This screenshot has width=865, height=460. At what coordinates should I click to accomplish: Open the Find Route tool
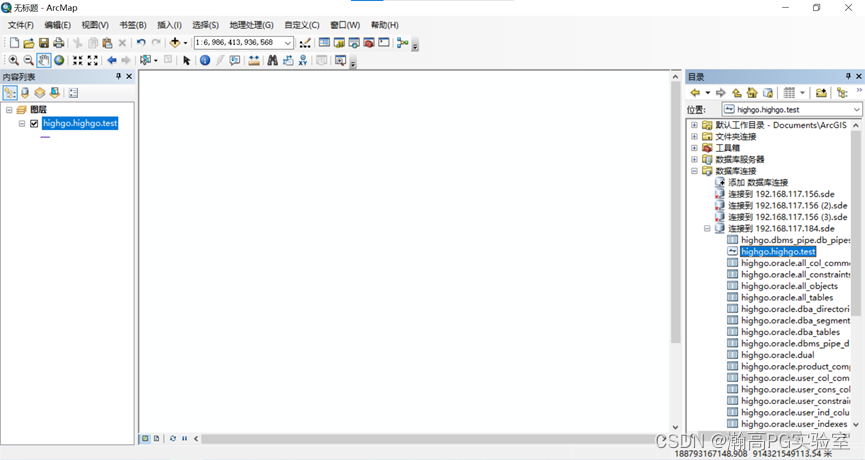coord(288,60)
